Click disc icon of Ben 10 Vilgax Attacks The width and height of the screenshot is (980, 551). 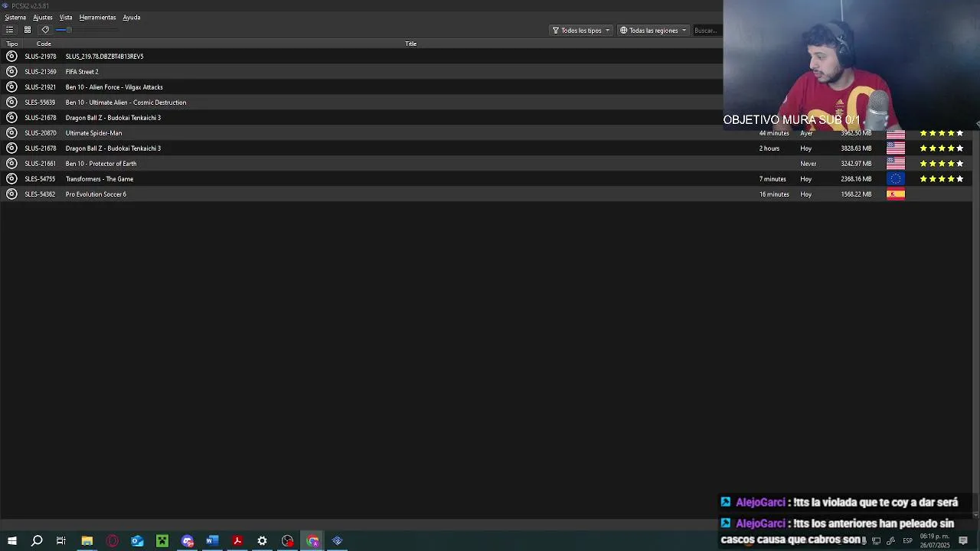pyautogui.click(x=11, y=86)
